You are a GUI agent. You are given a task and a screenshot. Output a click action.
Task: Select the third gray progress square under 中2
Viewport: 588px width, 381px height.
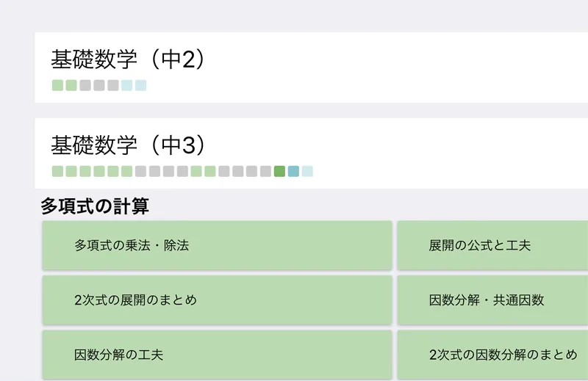point(113,85)
